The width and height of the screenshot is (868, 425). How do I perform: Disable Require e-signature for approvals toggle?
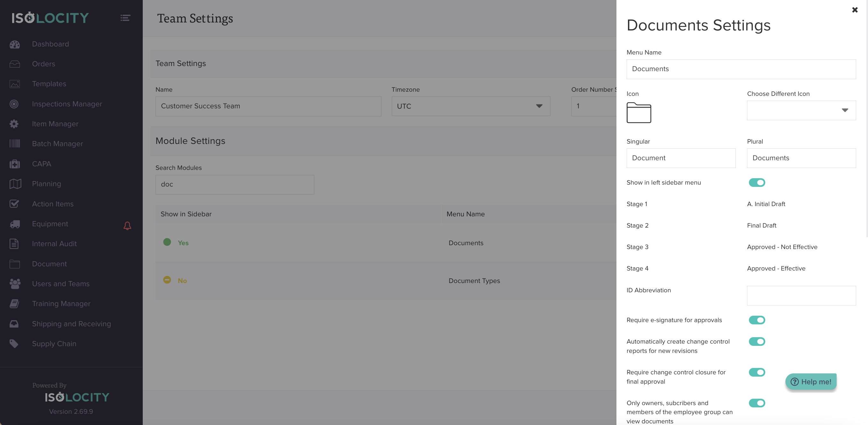click(757, 320)
